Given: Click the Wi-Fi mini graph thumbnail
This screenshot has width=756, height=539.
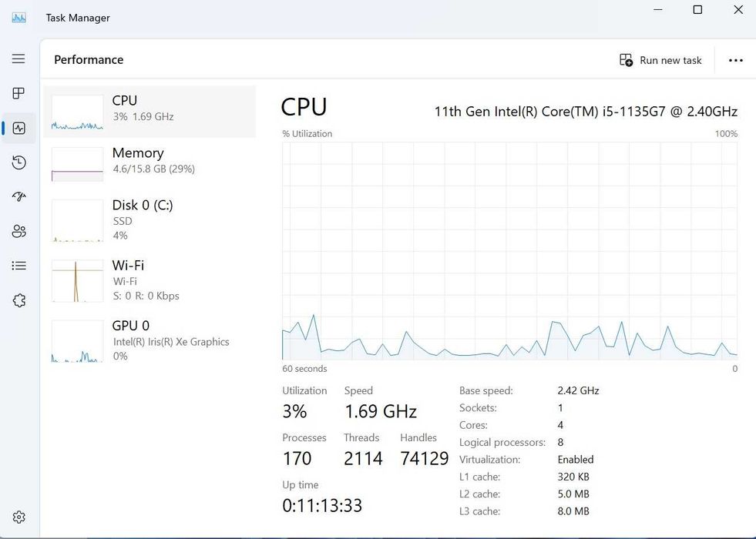Looking at the screenshot, I should (x=77, y=281).
